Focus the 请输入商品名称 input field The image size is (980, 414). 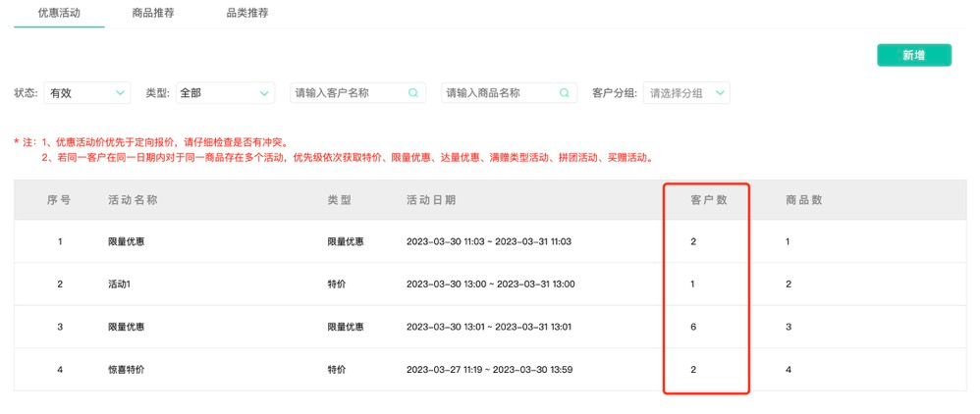pos(500,93)
